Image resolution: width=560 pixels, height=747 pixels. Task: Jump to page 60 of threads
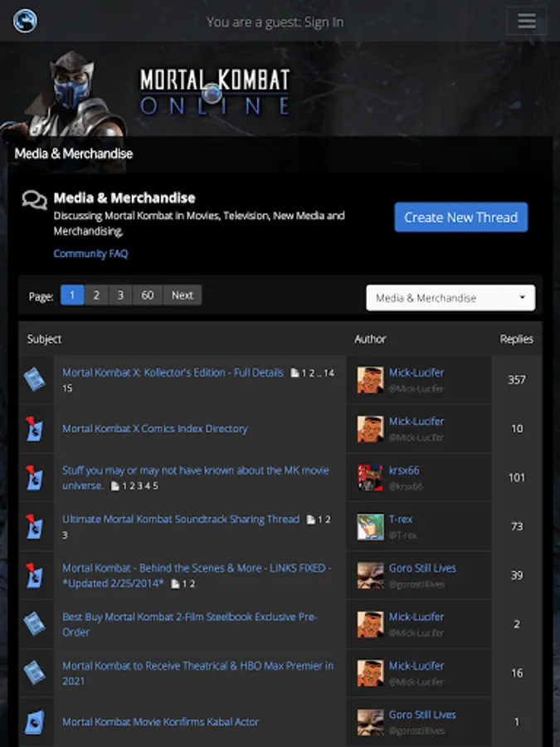coord(148,295)
